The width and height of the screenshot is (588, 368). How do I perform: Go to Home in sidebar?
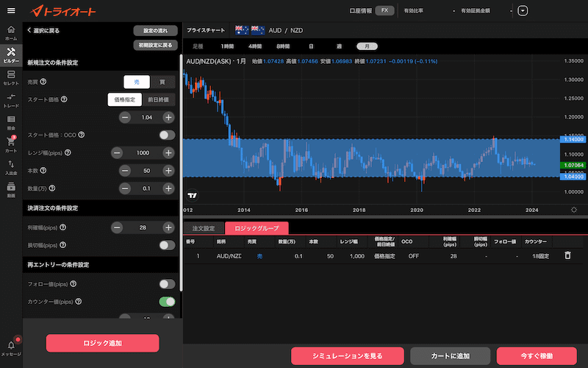(11, 33)
